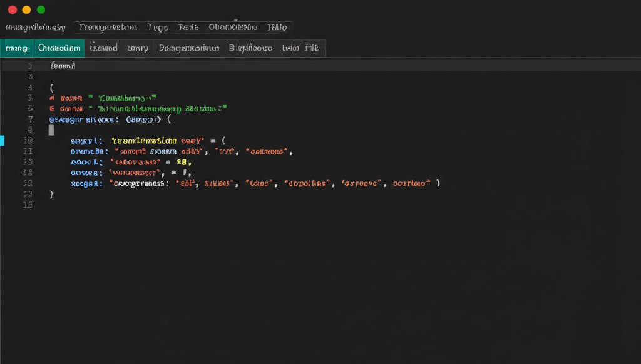Switch to the grey tab beside the green tabs
The image size is (641, 364).
point(103,48)
